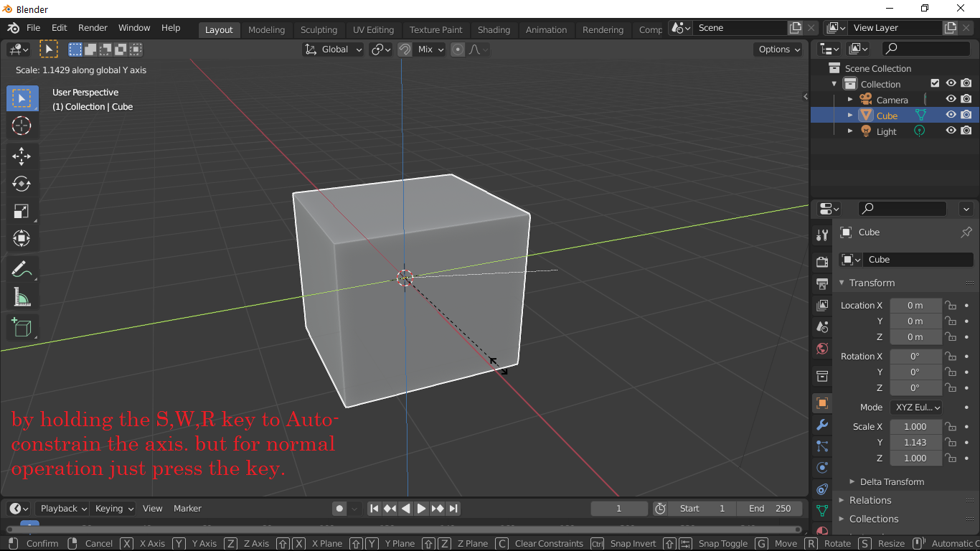Open the Modifier properties wrench tab
This screenshot has height=551, width=980.
[x=822, y=424]
